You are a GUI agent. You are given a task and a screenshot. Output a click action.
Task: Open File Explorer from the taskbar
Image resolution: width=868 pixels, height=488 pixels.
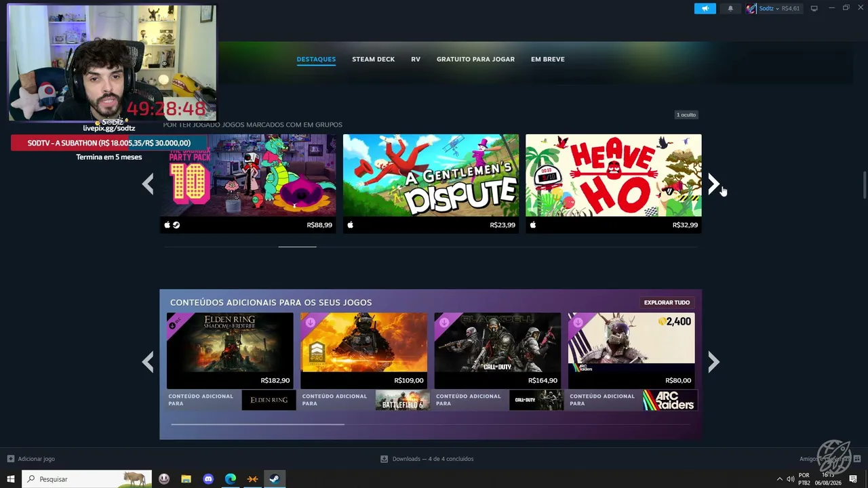pyautogui.click(x=186, y=479)
